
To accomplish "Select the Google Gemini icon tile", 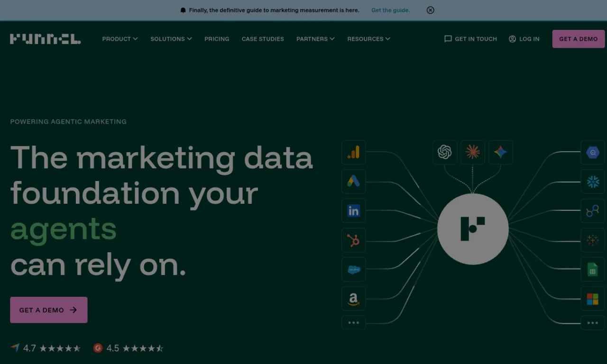I will point(501,152).
